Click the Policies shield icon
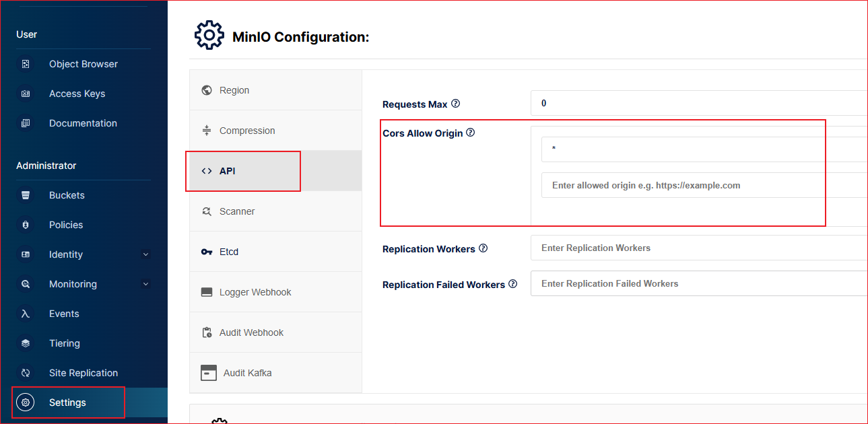This screenshot has width=868, height=424. click(x=26, y=225)
